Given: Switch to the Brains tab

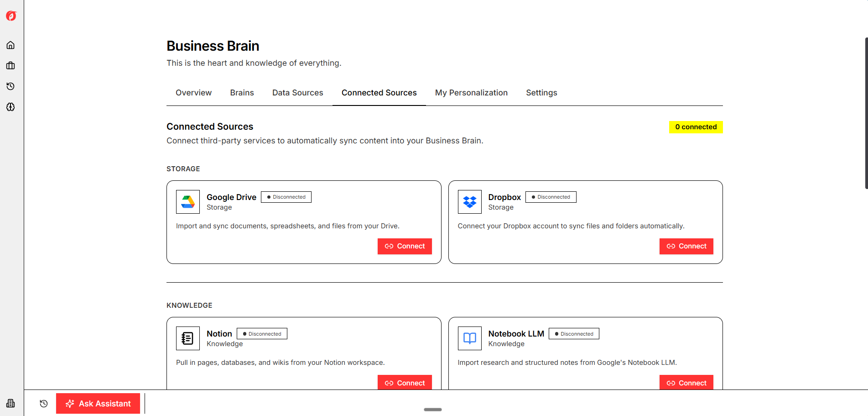Looking at the screenshot, I should pyautogui.click(x=242, y=93).
